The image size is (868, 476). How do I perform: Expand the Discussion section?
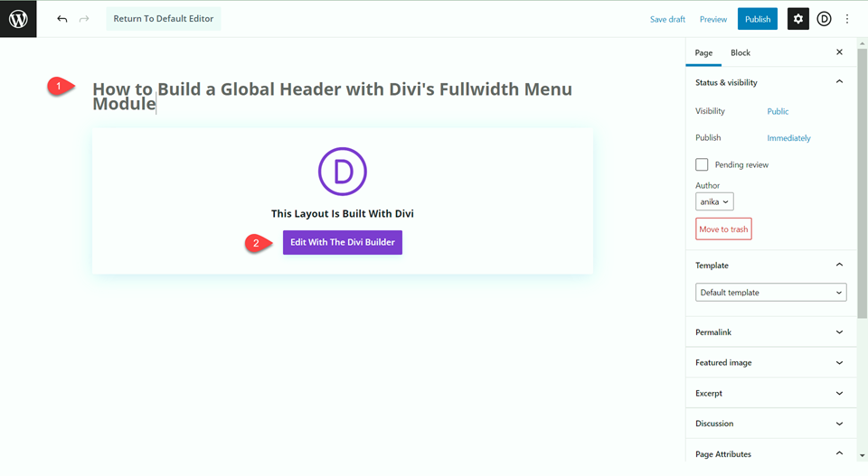pyautogui.click(x=770, y=424)
